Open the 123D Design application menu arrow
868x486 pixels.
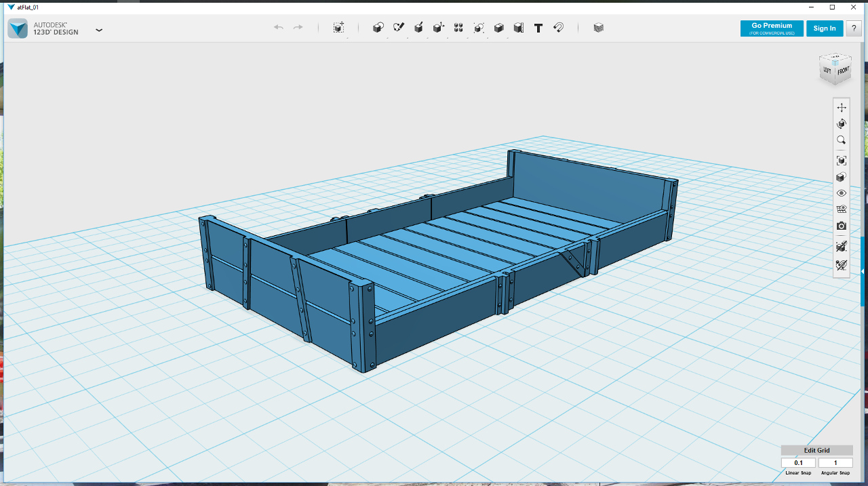tap(99, 30)
